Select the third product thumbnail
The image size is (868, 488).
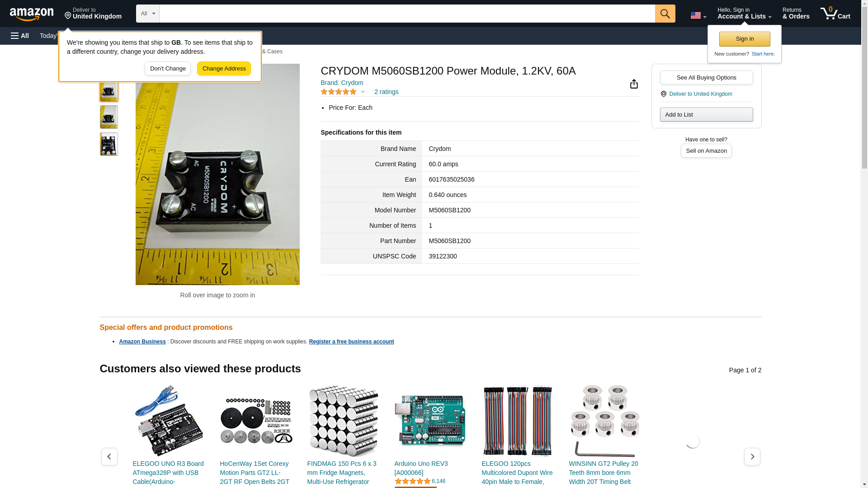click(x=108, y=144)
